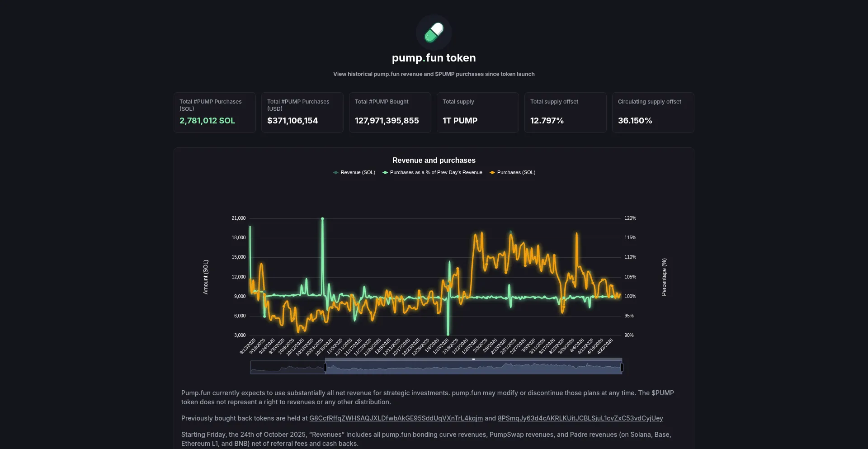The height and width of the screenshot is (449, 868).
Task: Click the left handle of the date range slider
Action: click(325, 368)
